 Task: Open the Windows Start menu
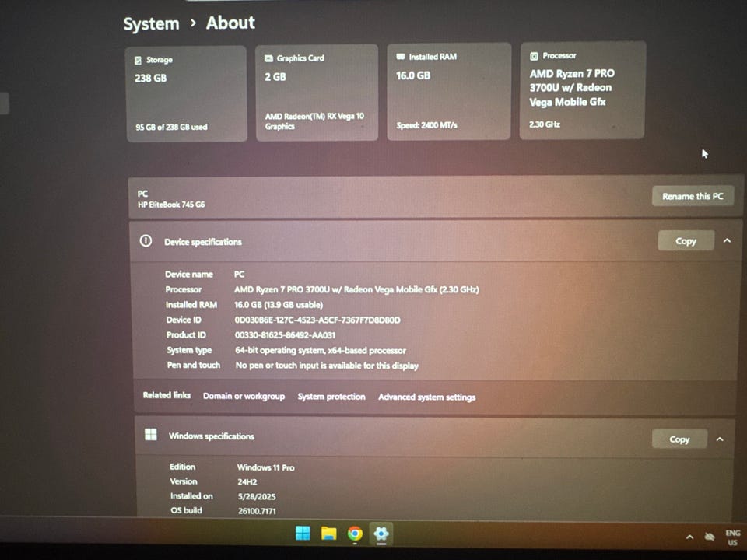(x=303, y=534)
